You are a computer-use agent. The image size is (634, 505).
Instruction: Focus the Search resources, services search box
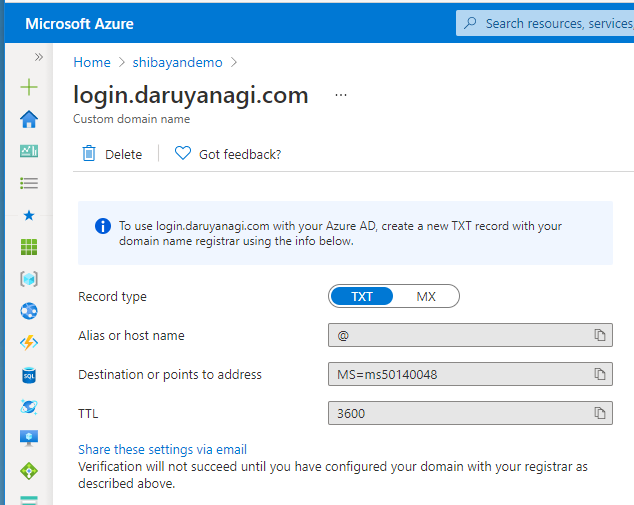point(545,23)
